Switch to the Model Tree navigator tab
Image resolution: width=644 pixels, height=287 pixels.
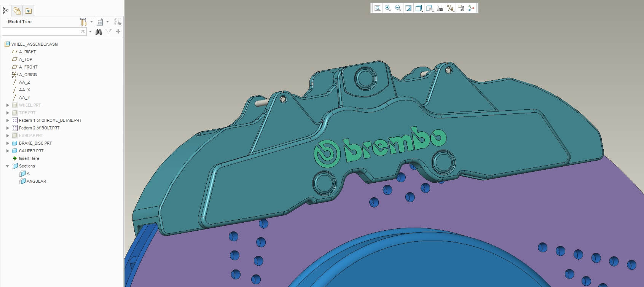pyautogui.click(x=6, y=11)
